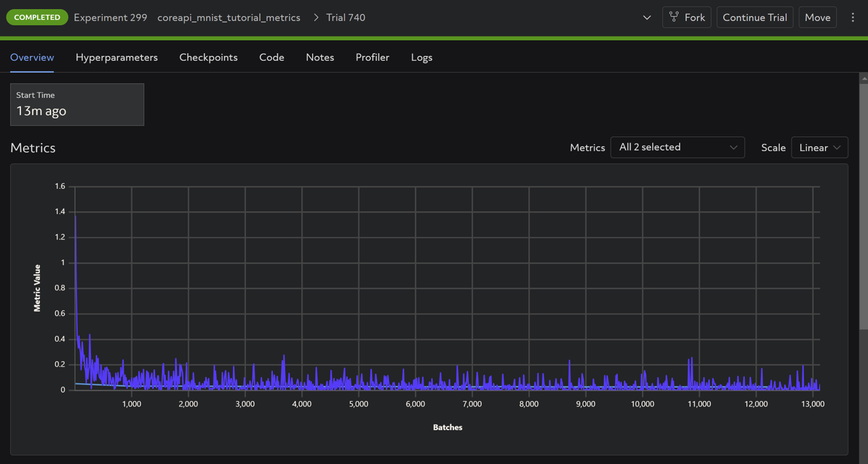Show the Logs tab
This screenshot has height=464, width=868.
422,57
